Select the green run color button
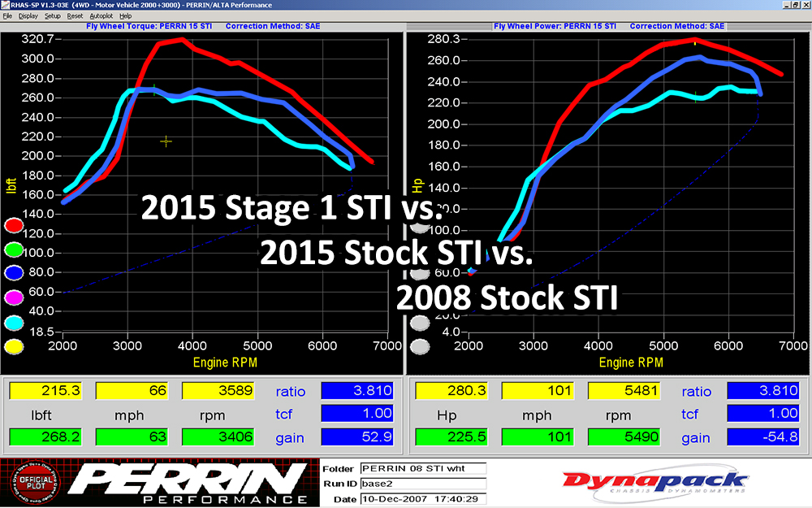 point(14,250)
